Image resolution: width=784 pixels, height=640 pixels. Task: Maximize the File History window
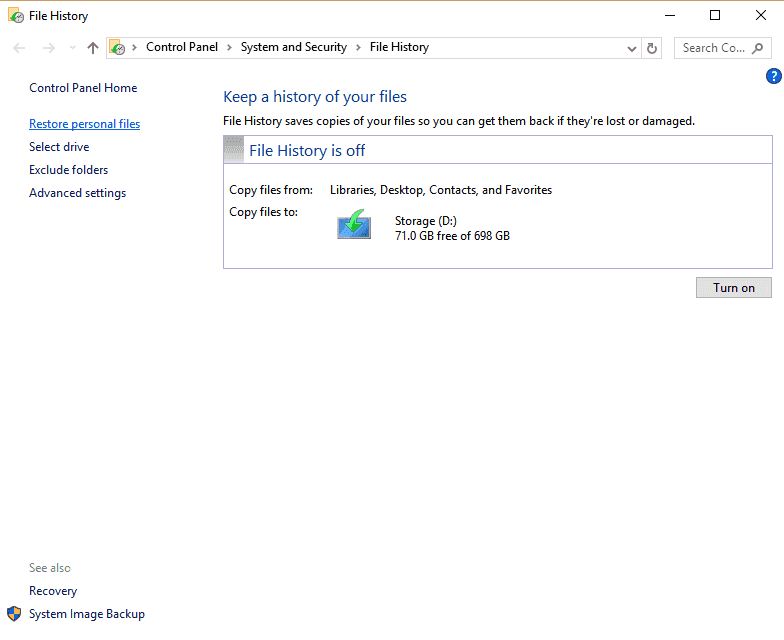tap(715, 16)
